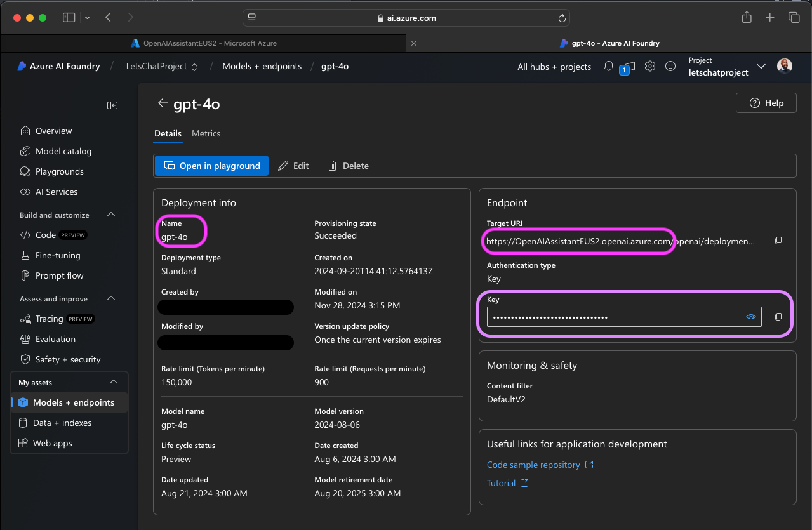Copy the Key with the copy icon

pos(778,317)
